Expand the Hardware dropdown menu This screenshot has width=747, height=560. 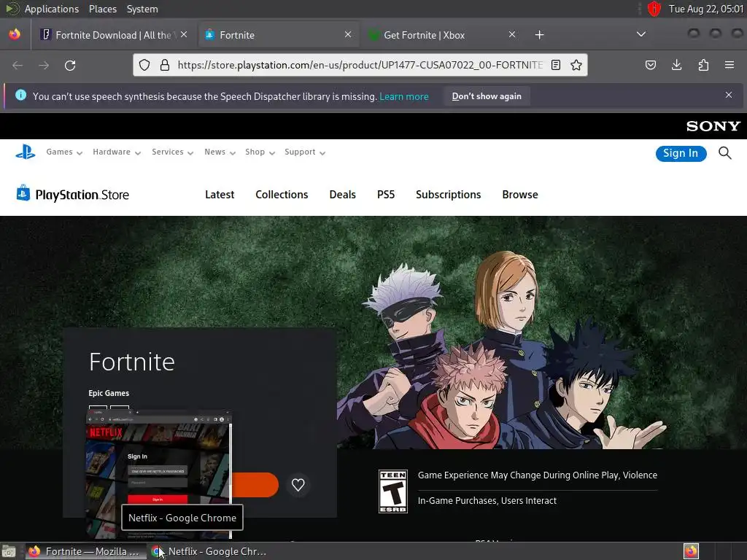117,152
